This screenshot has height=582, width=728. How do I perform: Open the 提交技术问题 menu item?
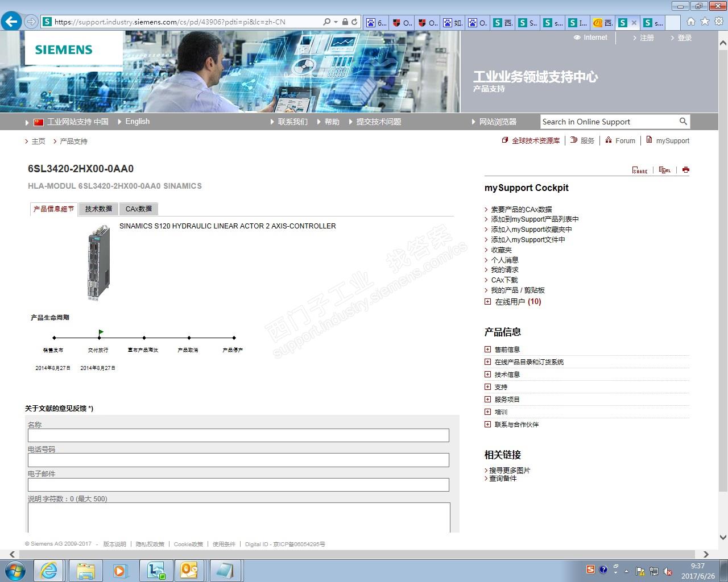379,122
